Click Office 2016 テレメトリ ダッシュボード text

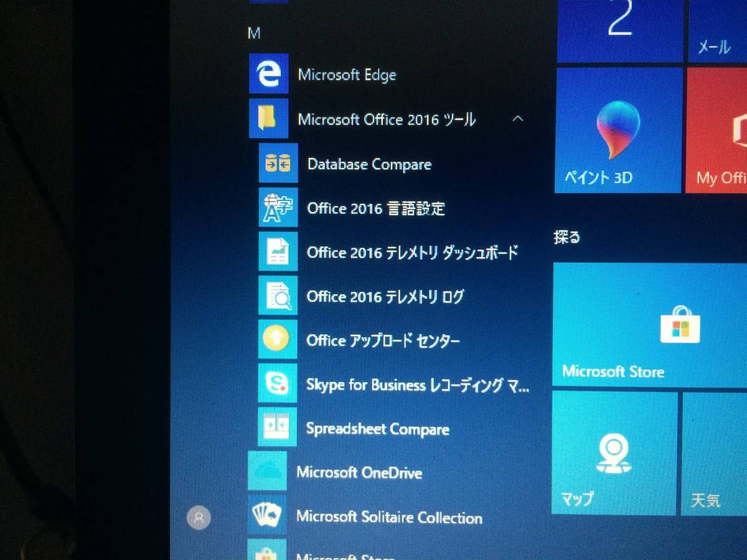[x=412, y=253]
